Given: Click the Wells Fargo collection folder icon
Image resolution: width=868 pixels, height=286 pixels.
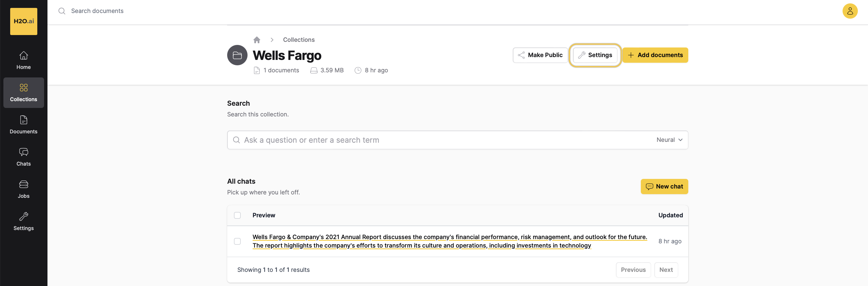Looking at the screenshot, I should pyautogui.click(x=237, y=55).
